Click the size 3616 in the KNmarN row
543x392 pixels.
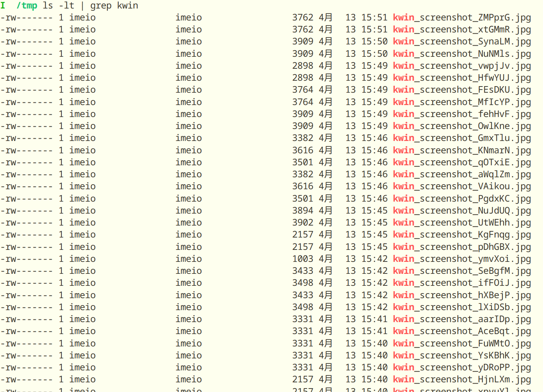(x=303, y=151)
